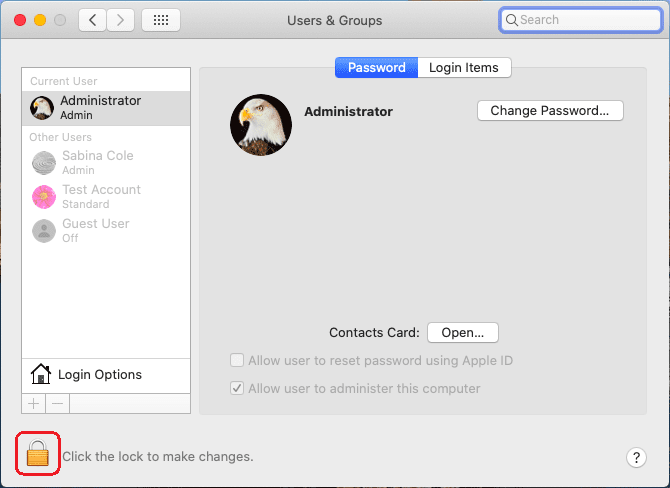This screenshot has height=488, width=670.
Task: Remove user with the minus button
Action: coord(57,403)
